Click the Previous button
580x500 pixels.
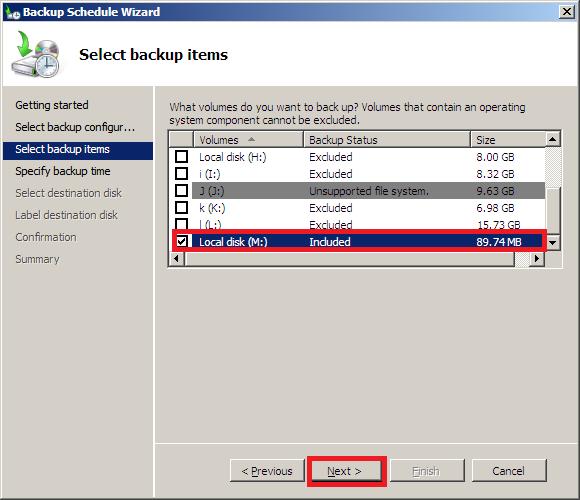(267, 471)
